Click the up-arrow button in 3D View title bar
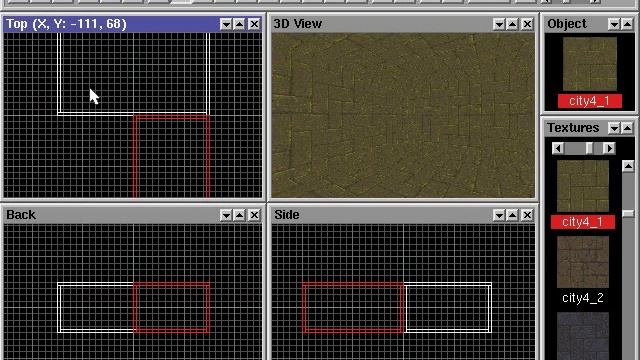 (513, 24)
